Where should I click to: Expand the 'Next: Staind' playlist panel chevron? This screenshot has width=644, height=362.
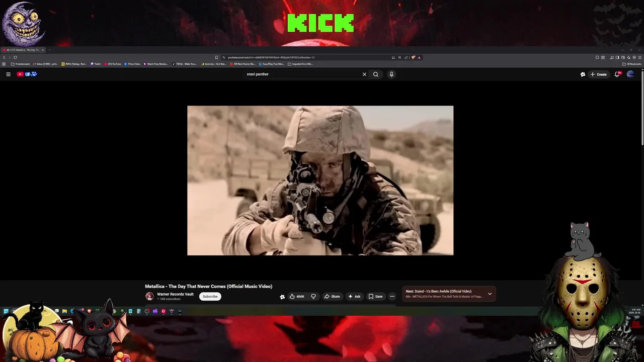tap(490, 294)
